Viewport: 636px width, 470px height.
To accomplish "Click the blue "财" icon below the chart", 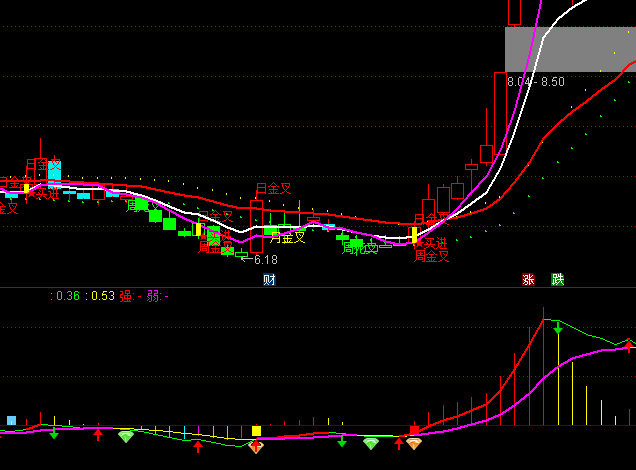I will tap(269, 279).
